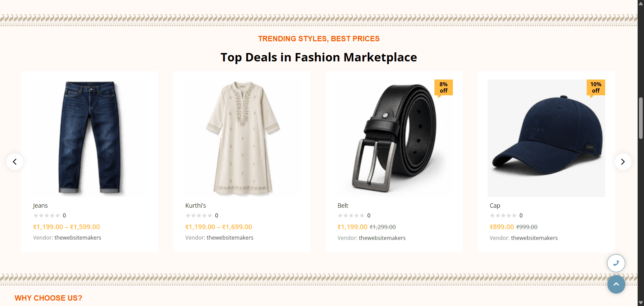Image resolution: width=644 pixels, height=306 pixels.
Task: Open the Kurthi's product title link
Action: (x=196, y=206)
